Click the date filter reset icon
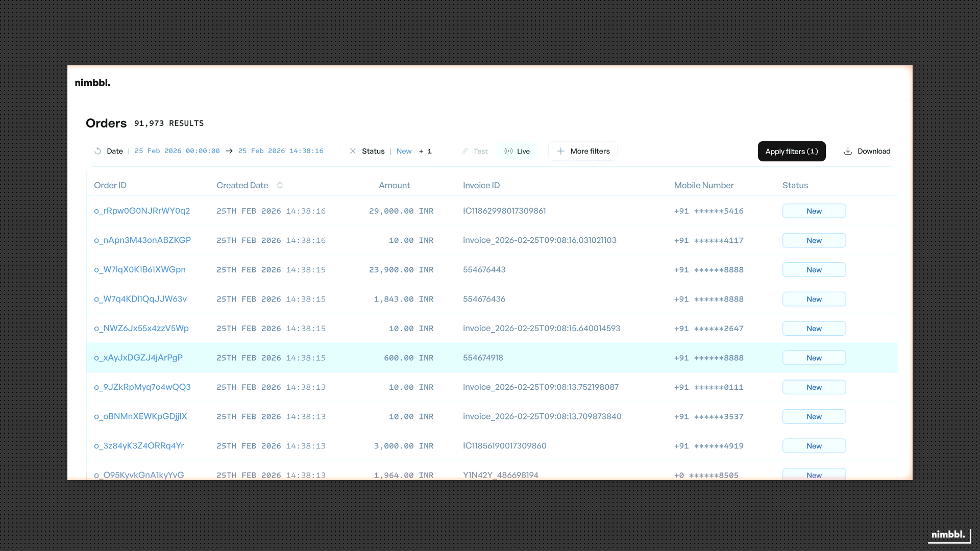 coord(97,151)
